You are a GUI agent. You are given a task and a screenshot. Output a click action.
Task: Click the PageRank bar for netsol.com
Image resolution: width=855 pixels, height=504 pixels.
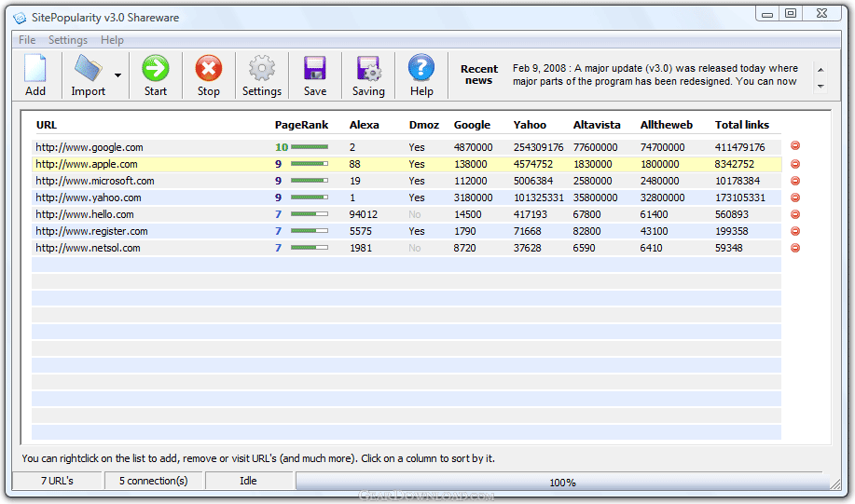[310, 248]
